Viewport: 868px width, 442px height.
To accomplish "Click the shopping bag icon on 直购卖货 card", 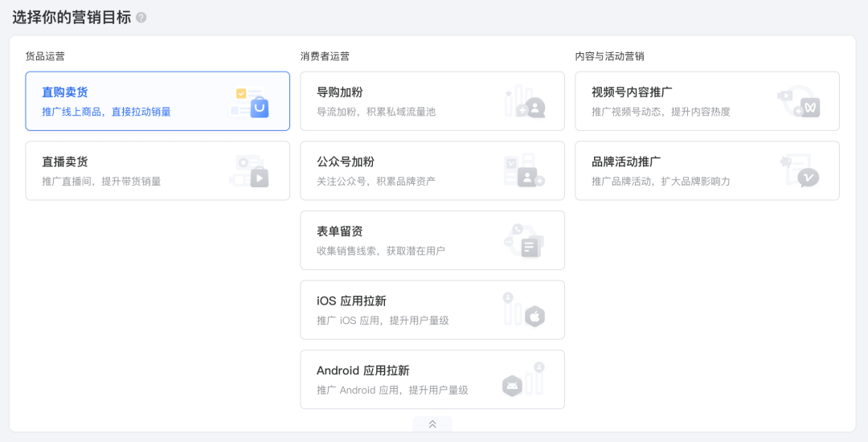I will pos(259,108).
